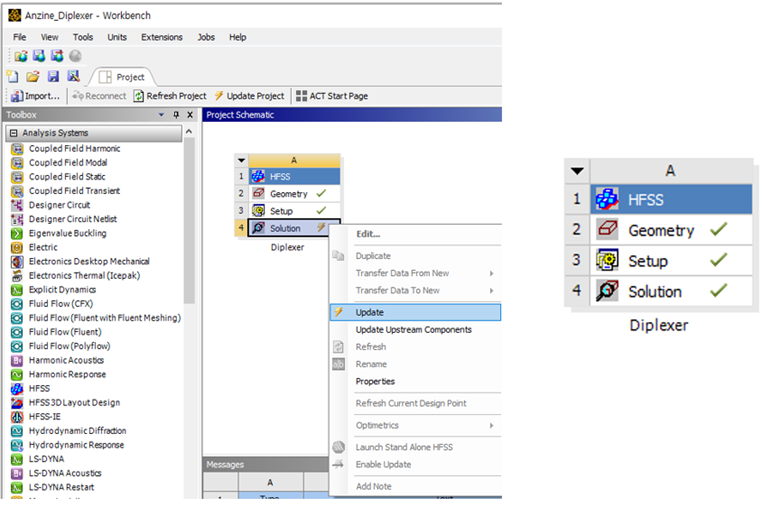Select the Setup cell in schematic
Image resolution: width=762 pixels, height=507 pixels.
294,211
